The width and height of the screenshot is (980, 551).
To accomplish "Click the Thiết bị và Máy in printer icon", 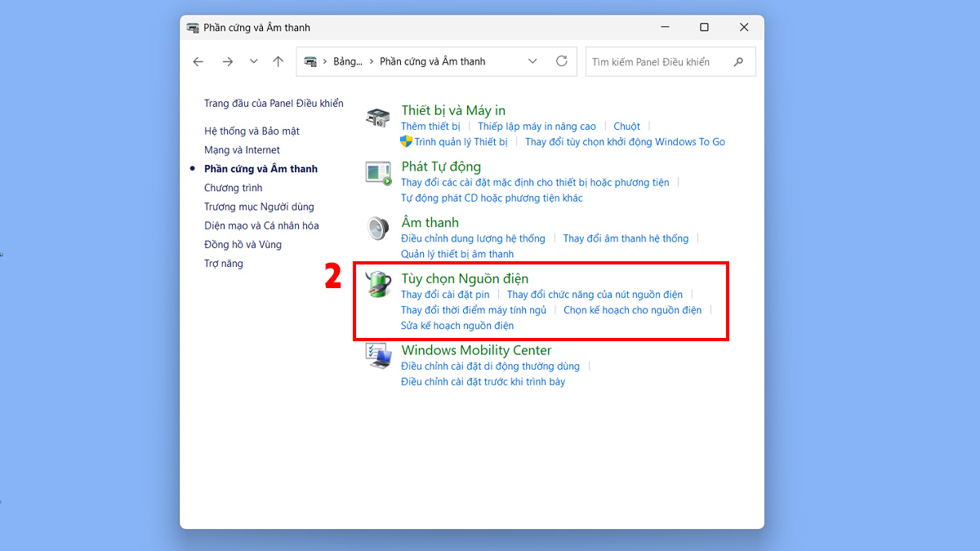I will coord(377,118).
